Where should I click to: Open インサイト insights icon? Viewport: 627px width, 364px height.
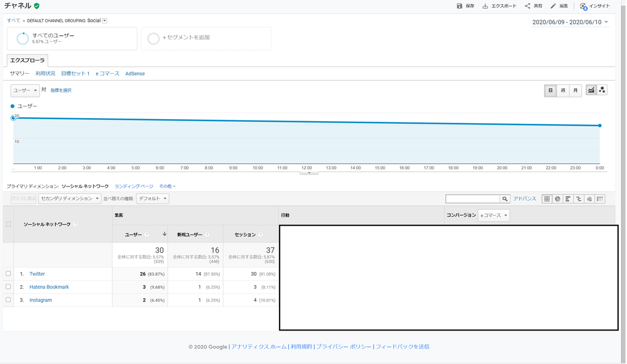point(583,6)
